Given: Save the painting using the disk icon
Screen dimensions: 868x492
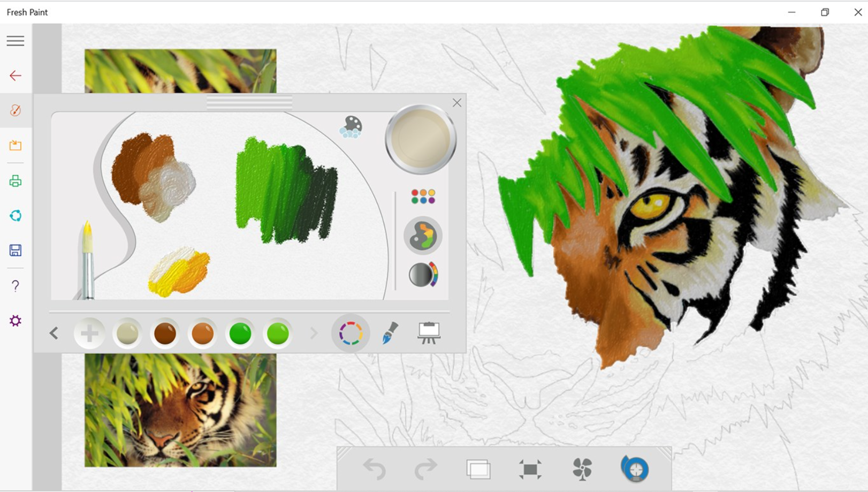Looking at the screenshot, I should pos(16,251).
